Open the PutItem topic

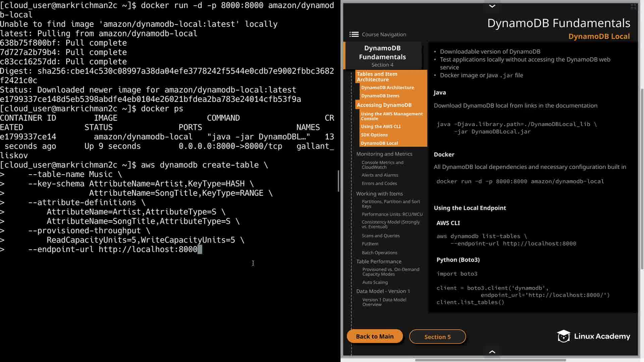coord(370,244)
